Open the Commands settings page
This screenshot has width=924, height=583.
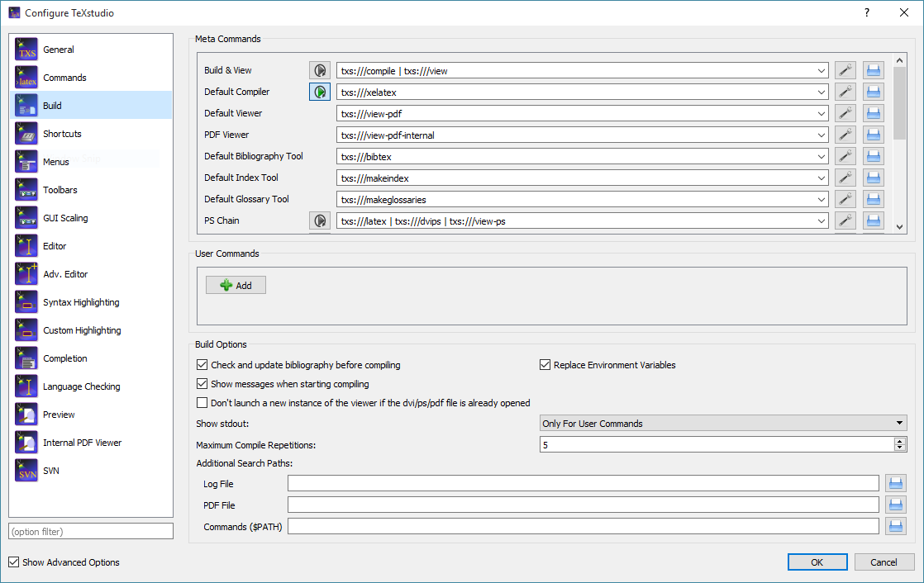coord(91,78)
